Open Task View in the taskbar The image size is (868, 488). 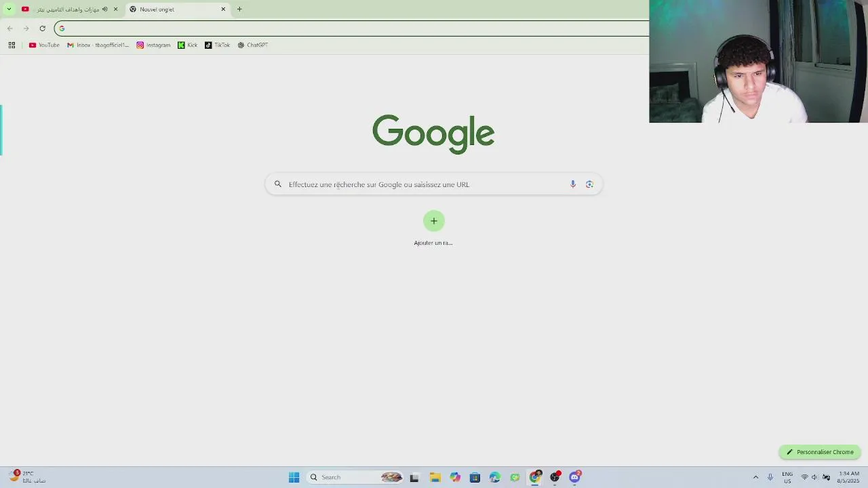[x=414, y=478]
